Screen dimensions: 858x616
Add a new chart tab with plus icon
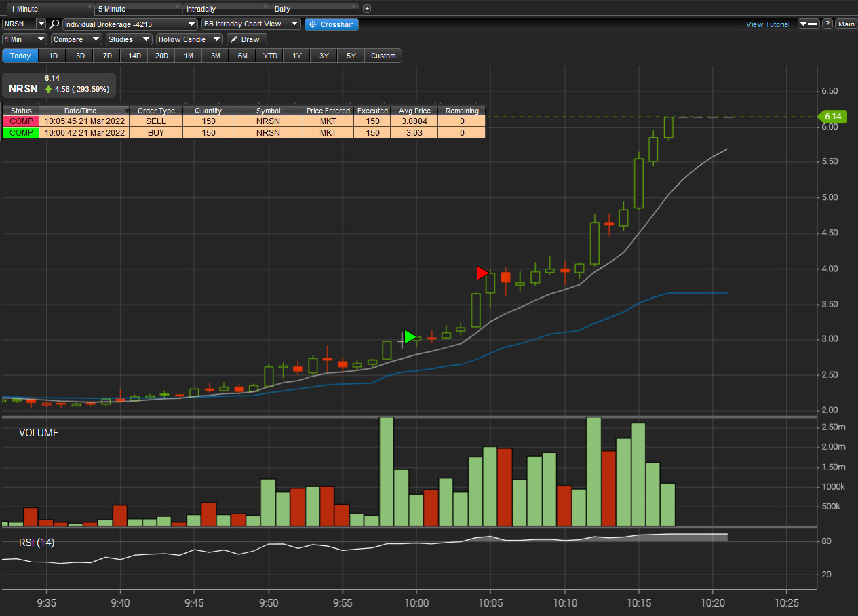(x=367, y=9)
